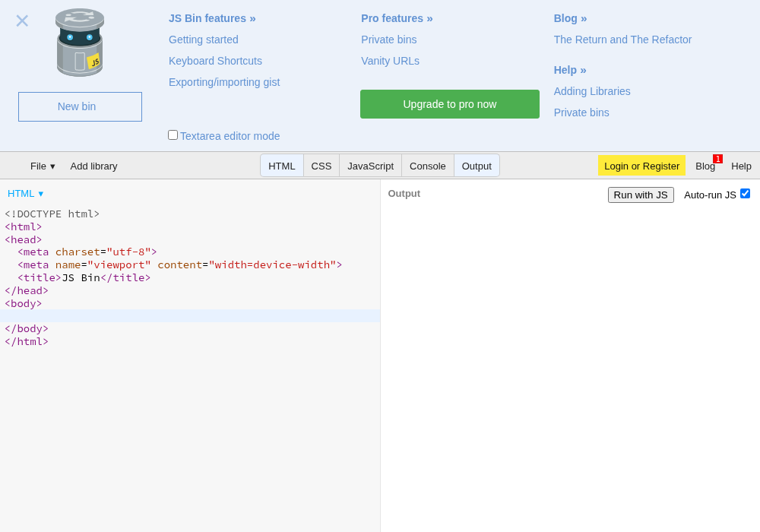The height and width of the screenshot is (532, 760).
Task: Click the opening <head> tag line
Action: [x=24, y=239]
